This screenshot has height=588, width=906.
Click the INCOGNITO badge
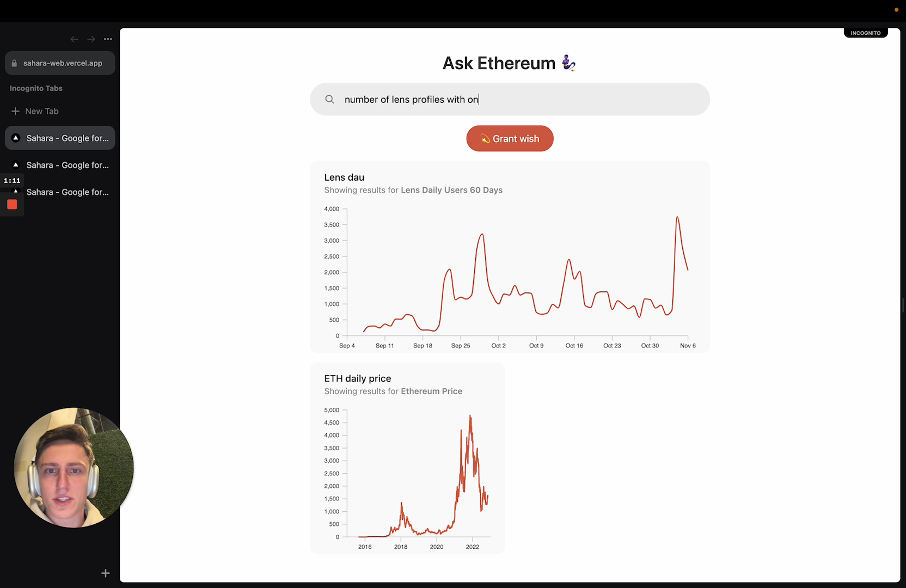(866, 33)
